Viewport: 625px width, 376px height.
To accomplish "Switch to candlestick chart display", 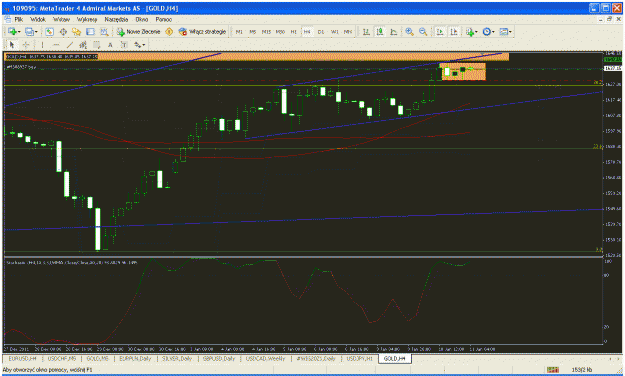I will tap(380, 32).
